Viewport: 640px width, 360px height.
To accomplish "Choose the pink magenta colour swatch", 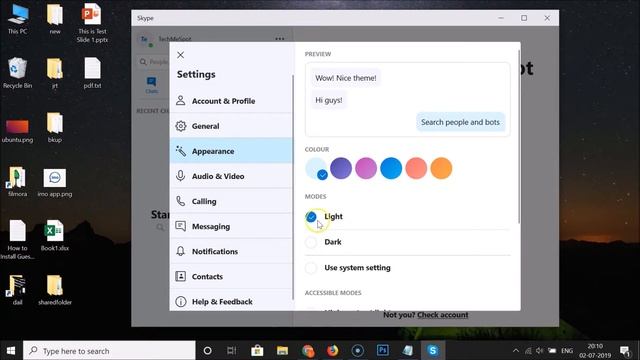I will [366, 168].
